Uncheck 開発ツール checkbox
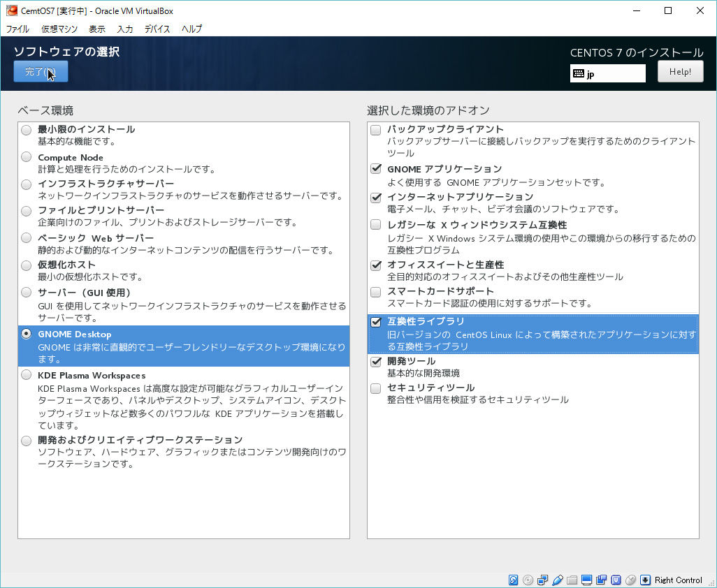Viewport: 717px width, 588px height. pyautogui.click(x=376, y=361)
